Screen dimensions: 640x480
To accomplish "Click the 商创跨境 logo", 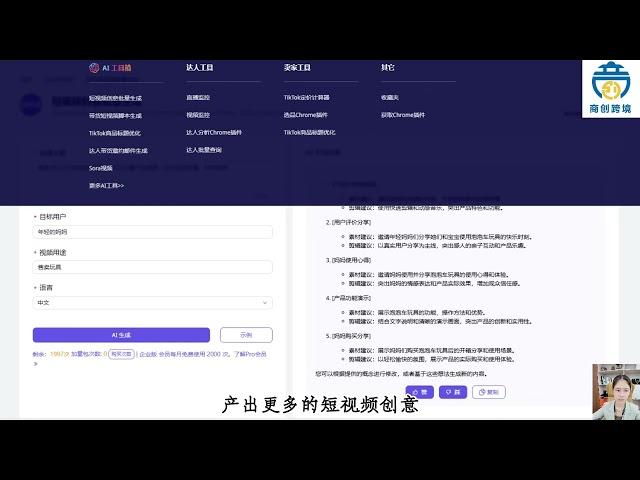I will [x=611, y=89].
